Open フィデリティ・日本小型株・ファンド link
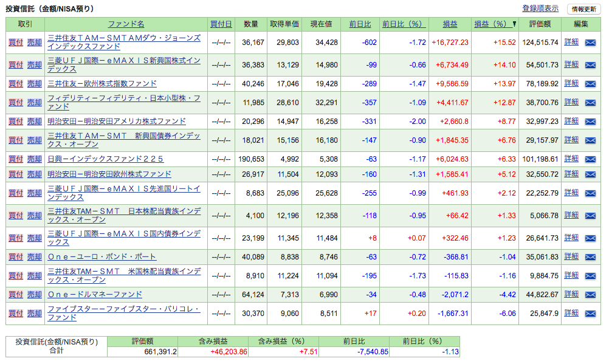Screen dimensions: 609x364 (124, 102)
